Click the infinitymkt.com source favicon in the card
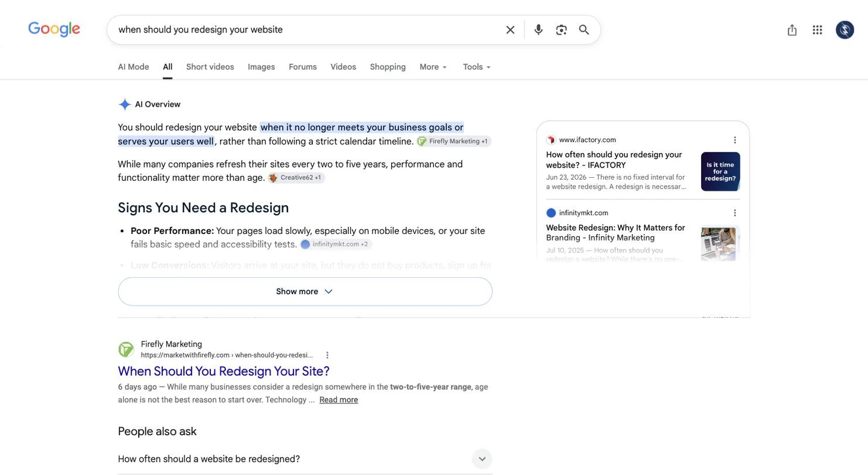 pyautogui.click(x=551, y=213)
